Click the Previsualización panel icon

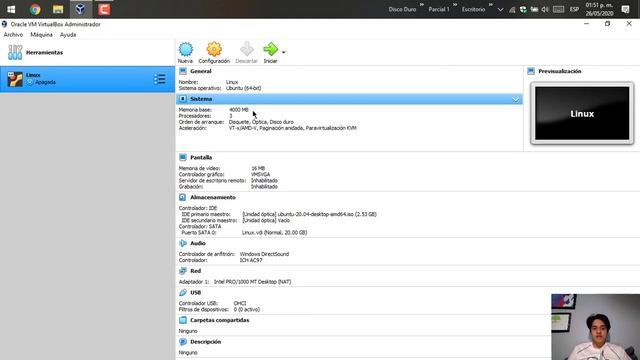[531, 71]
